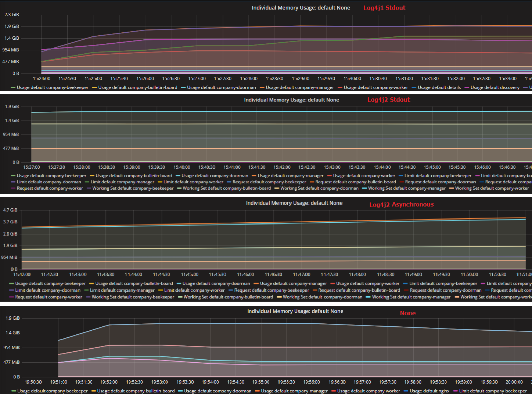The width and height of the screenshot is (532, 395).
Task: Click color swatch of 'Usage default company-worker' in None panel legend
Action: pyautogui.click(x=334, y=391)
